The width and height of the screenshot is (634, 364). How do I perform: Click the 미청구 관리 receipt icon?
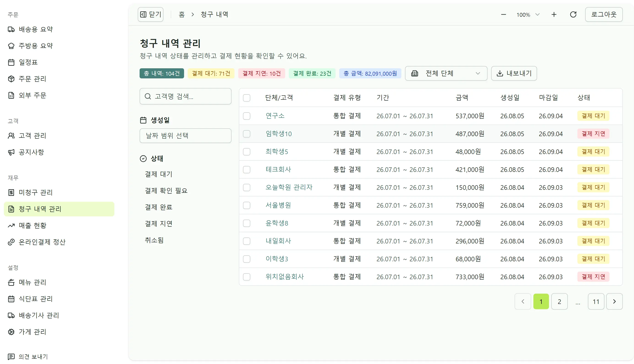11,192
